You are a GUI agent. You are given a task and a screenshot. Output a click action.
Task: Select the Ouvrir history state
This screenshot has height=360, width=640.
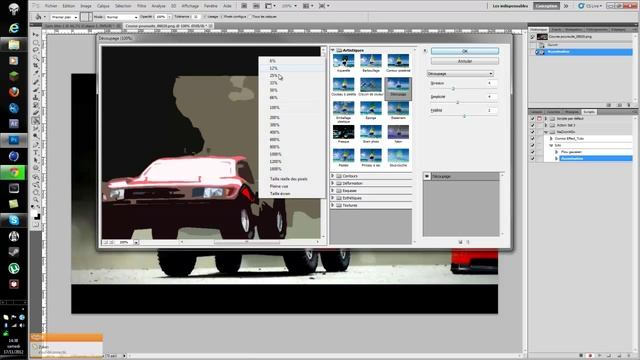coord(584,44)
